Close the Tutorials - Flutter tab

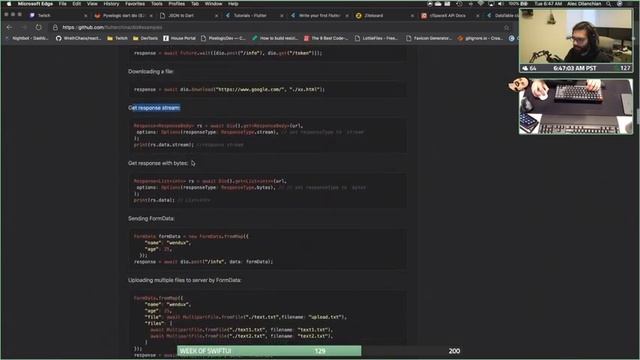pyautogui.click(x=282, y=16)
